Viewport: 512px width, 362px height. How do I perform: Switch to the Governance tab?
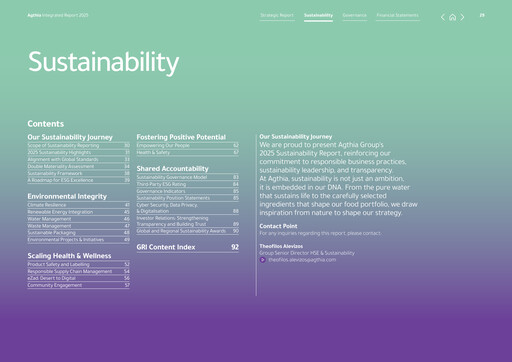(x=355, y=15)
